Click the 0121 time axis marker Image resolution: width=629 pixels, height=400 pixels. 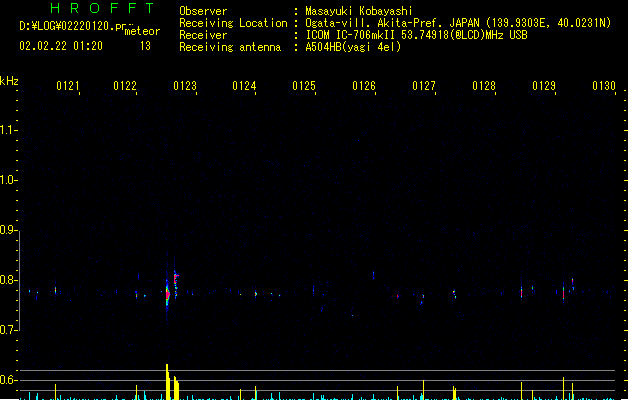coord(67,86)
